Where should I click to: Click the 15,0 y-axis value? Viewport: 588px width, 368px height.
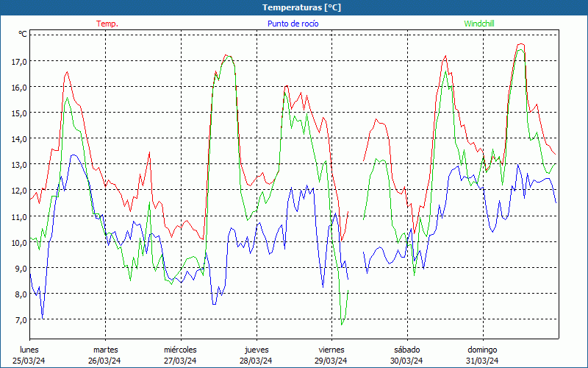[x=19, y=113]
